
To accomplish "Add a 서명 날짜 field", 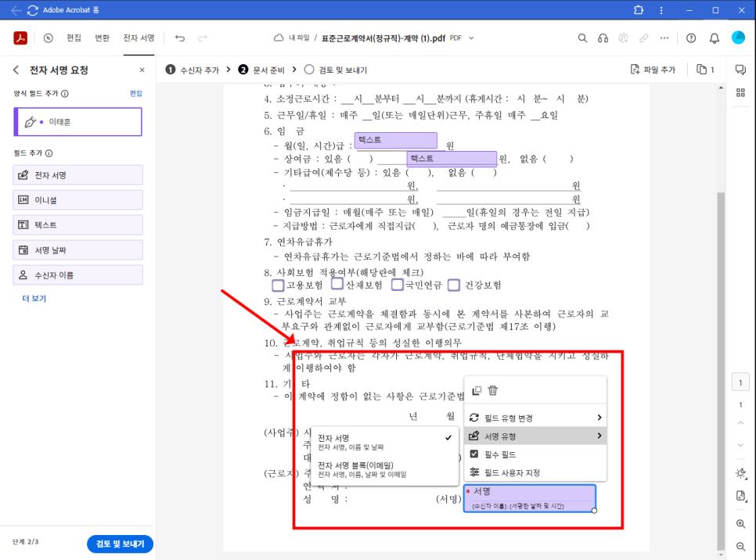I will point(78,250).
